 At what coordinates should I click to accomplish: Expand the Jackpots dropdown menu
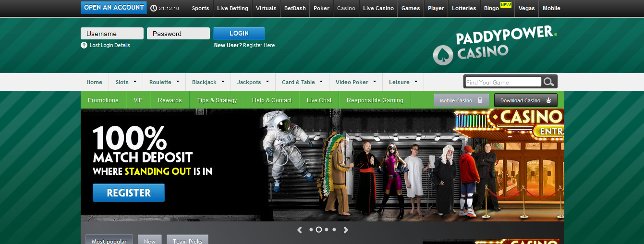(253, 82)
